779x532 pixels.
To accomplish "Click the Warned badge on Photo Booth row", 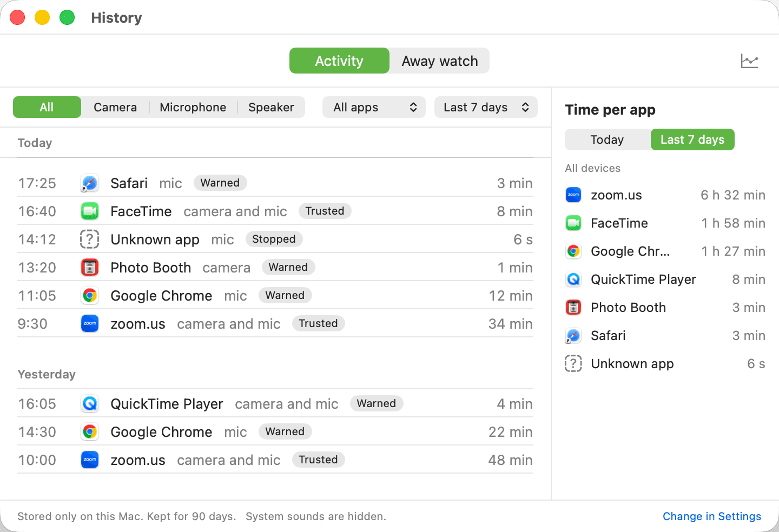I will point(288,267).
